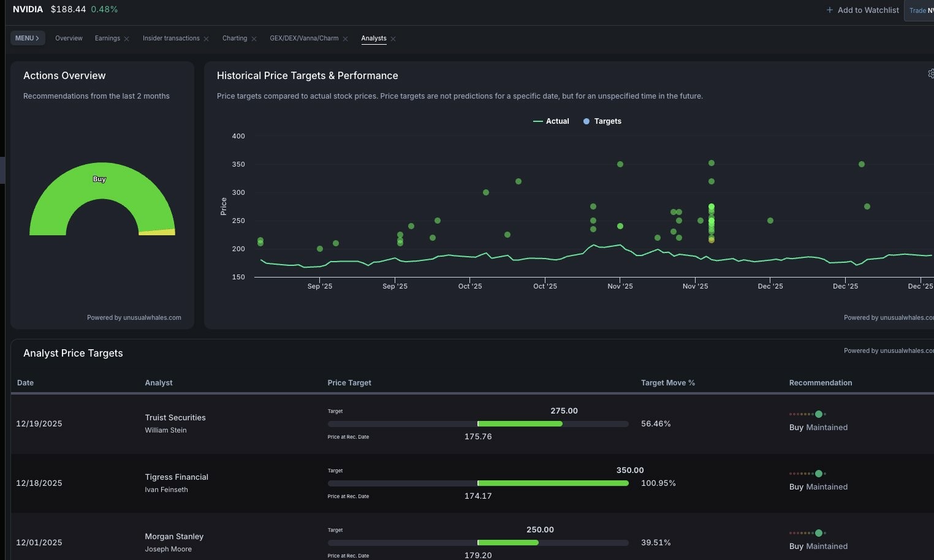The width and height of the screenshot is (934, 560).
Task: Sort table by Target Move % header
Action: 667,383
